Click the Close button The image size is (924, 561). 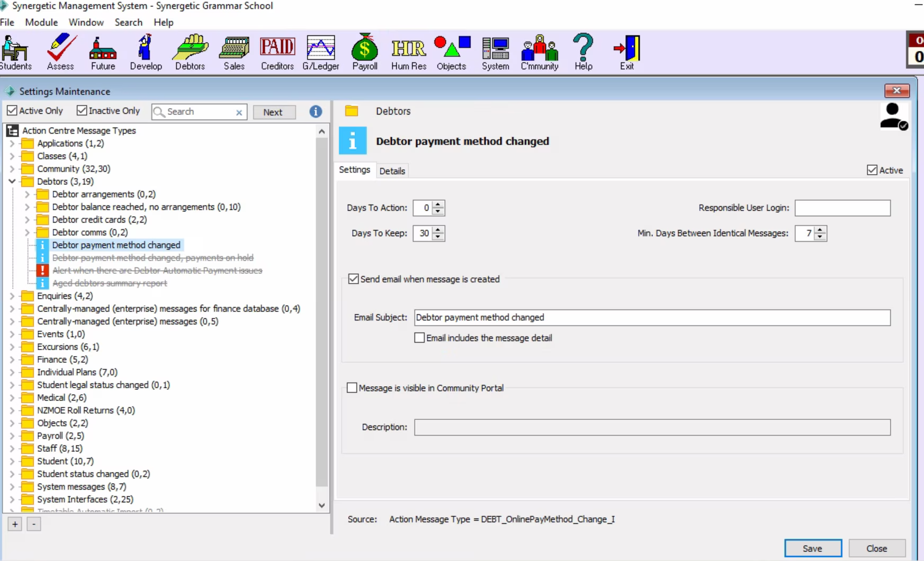(877, 548)
